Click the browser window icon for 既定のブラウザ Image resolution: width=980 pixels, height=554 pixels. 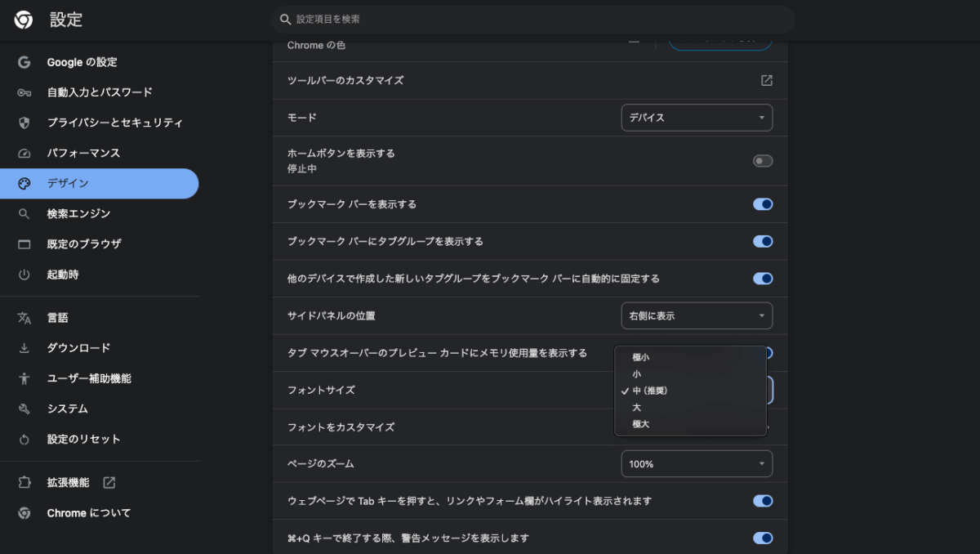[x=24, y=243]
